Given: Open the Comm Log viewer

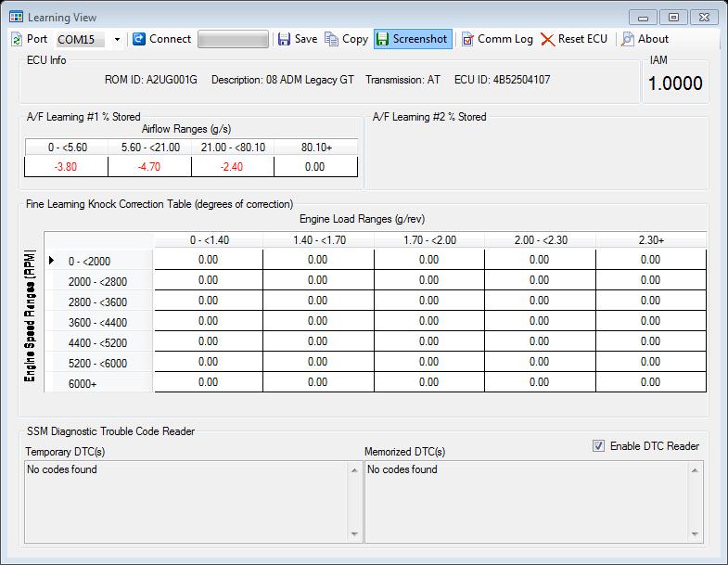Looking at the screenshot, I should (x=499, y=39).
